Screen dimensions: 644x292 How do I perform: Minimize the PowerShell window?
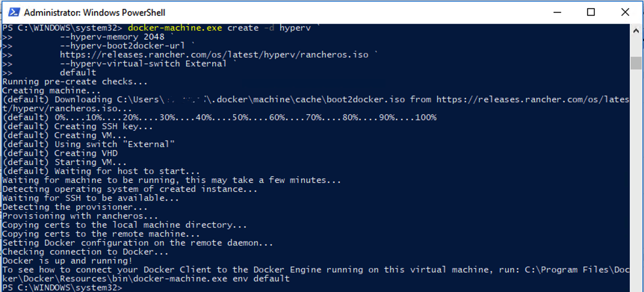(557, 12)
